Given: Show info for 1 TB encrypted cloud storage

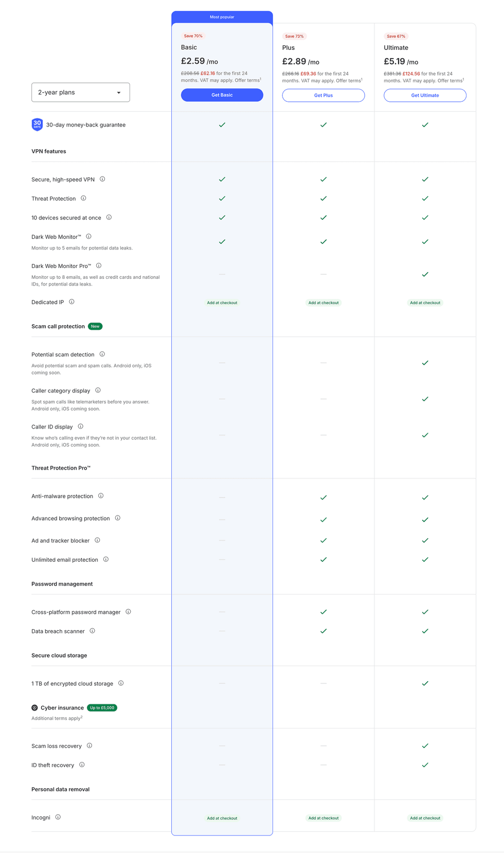Looking at the screenshot, I should pos(121,683).
